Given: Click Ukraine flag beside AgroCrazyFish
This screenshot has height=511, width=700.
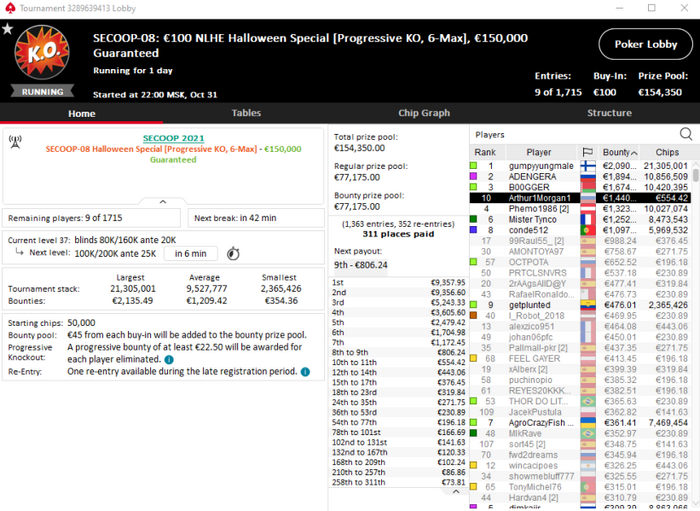Looking at the screenshot, I should click(588, 423).
